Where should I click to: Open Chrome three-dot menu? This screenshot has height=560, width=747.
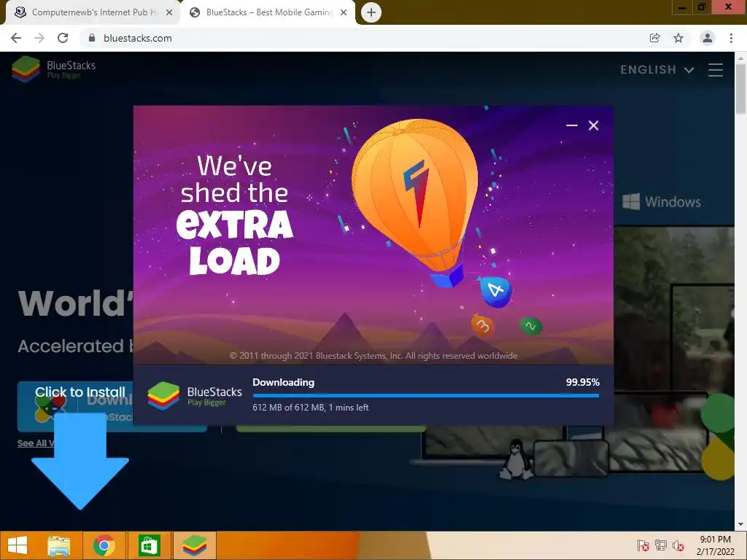click(731, 38)
